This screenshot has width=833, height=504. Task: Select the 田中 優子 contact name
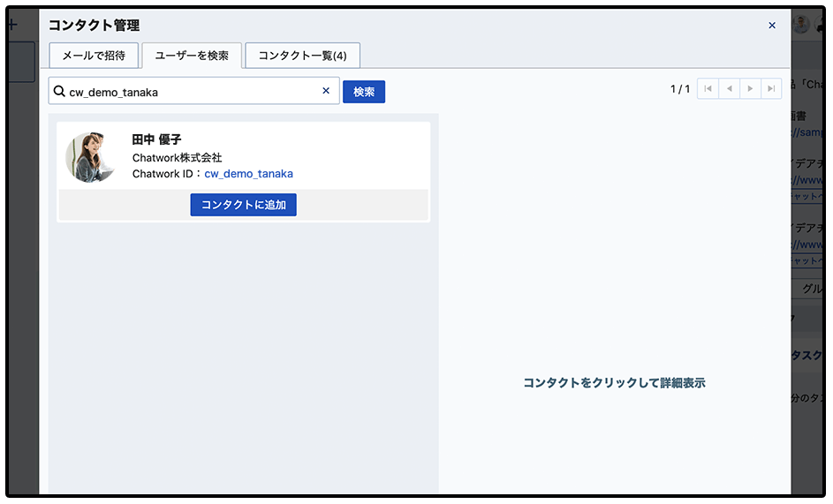pos(156,140)
